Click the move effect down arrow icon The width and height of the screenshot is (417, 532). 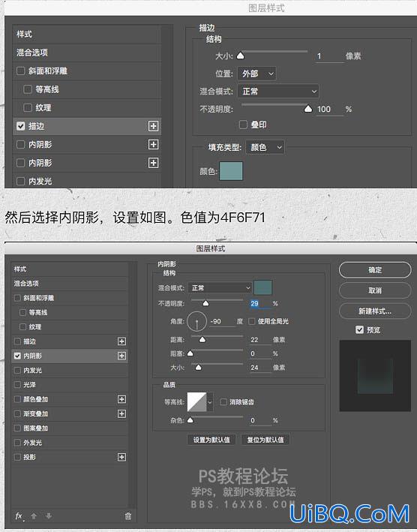coord(49,516)
